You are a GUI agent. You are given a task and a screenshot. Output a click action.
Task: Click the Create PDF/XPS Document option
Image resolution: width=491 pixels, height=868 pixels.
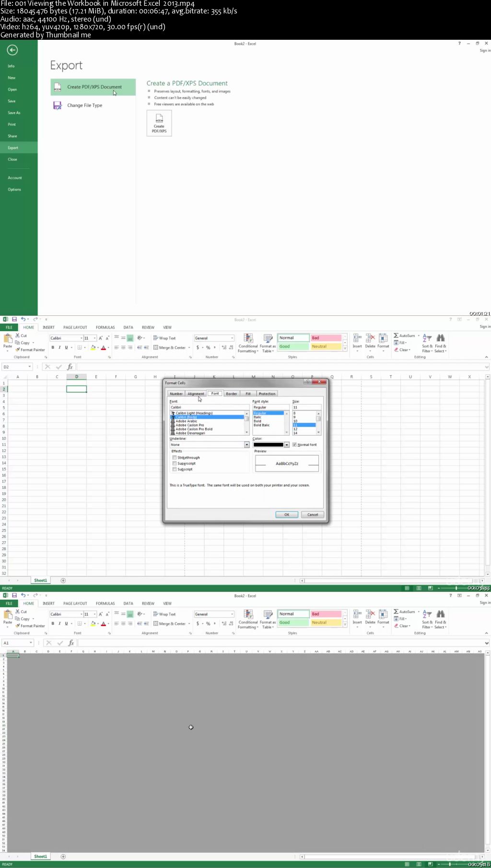pyautogui.click(x=93, y=87)
